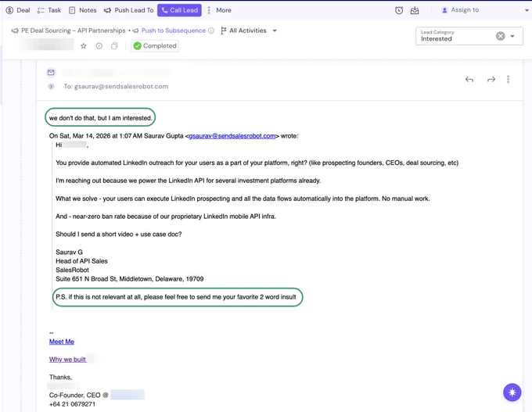Click 'Head of API Sales' signature line
This screenshot has height=412, width=532.
coord(81,261)
